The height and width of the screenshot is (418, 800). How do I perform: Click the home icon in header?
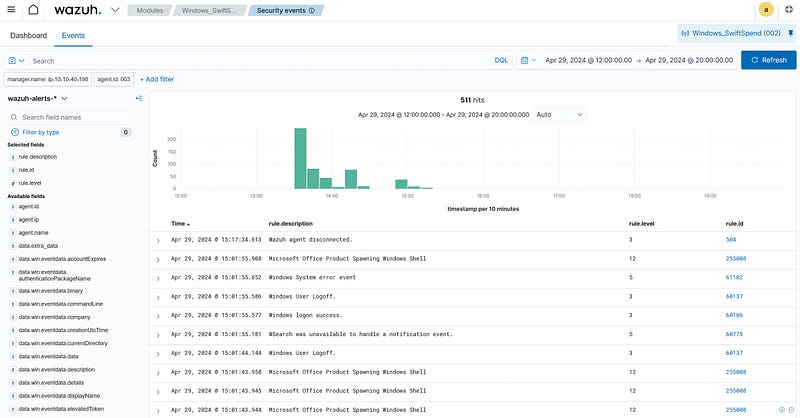pyautogui.click(x=32, y=10)
